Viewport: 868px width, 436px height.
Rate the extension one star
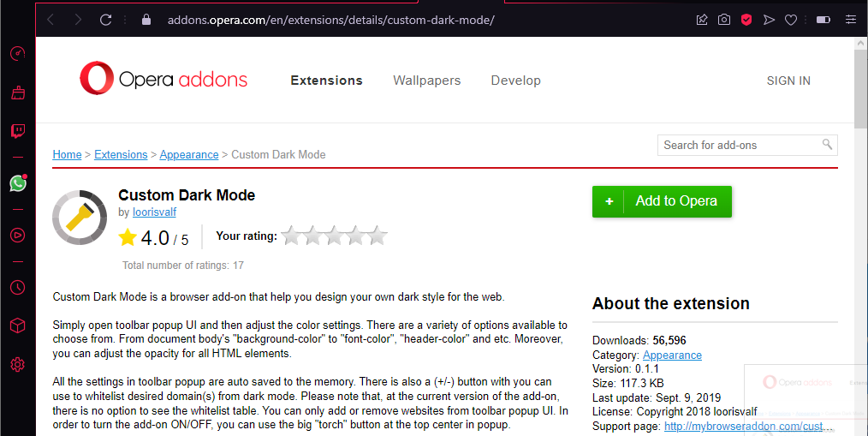click(x=291, y=236)
